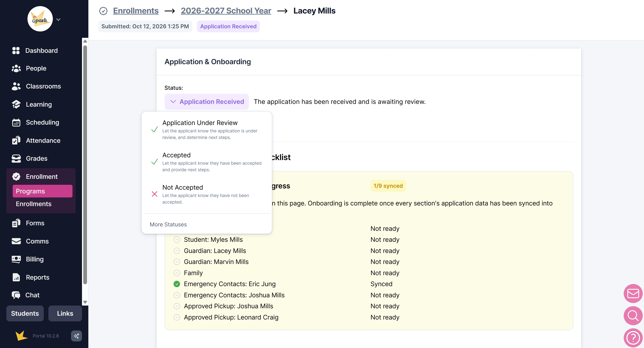The height and width of the screenshot is (348, 644).
Task: Click the Application Received header badge
Action: tap(228, 26)
